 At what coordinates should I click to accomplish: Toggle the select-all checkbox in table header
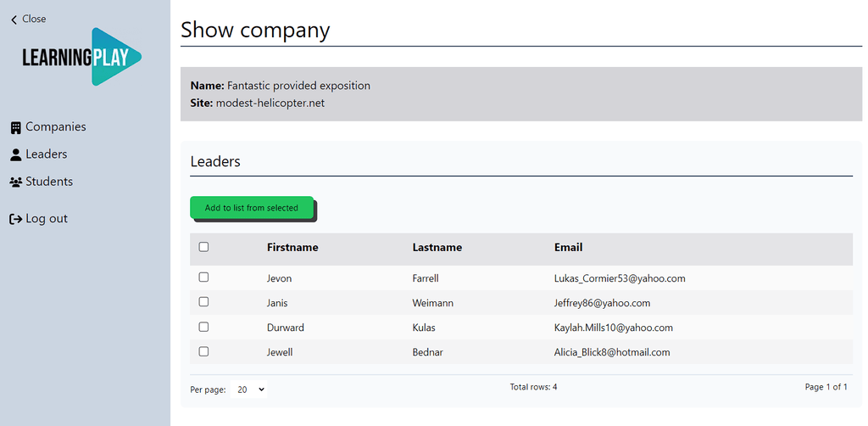(x=203, y=247)
